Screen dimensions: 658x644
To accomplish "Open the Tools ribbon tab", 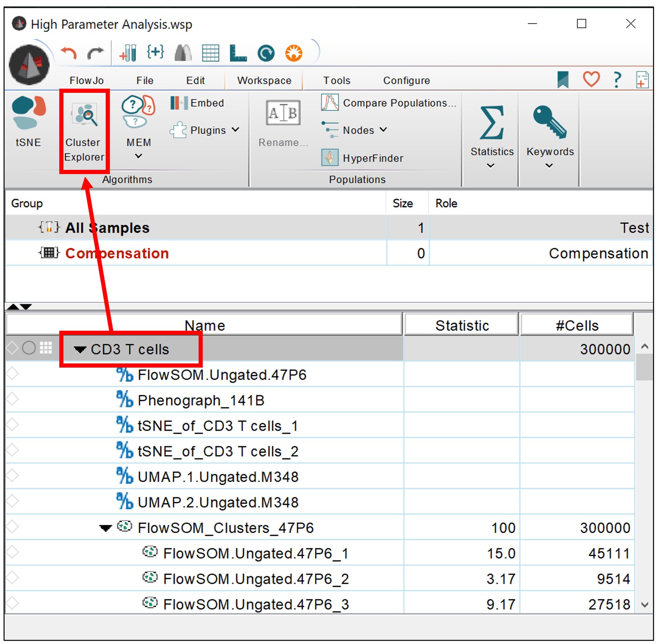I will click(x=337, y=80).
